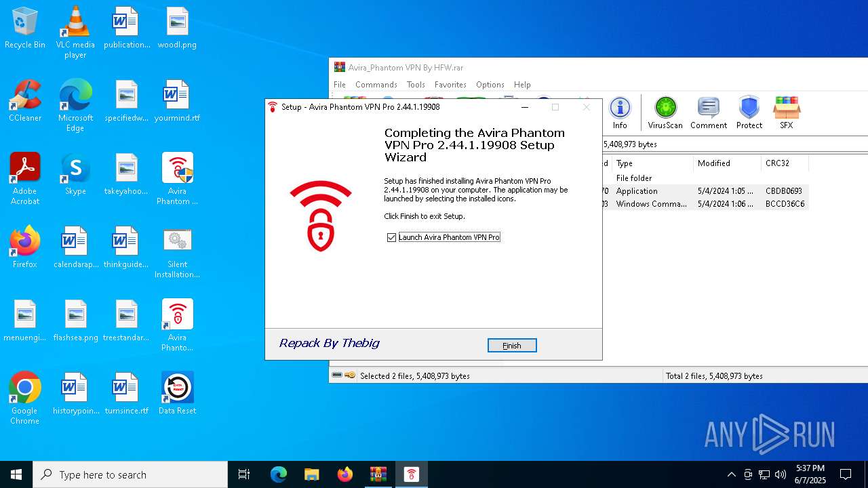
Task: Select Avira Phantom installer with shield icon
Action: point(177,179)
